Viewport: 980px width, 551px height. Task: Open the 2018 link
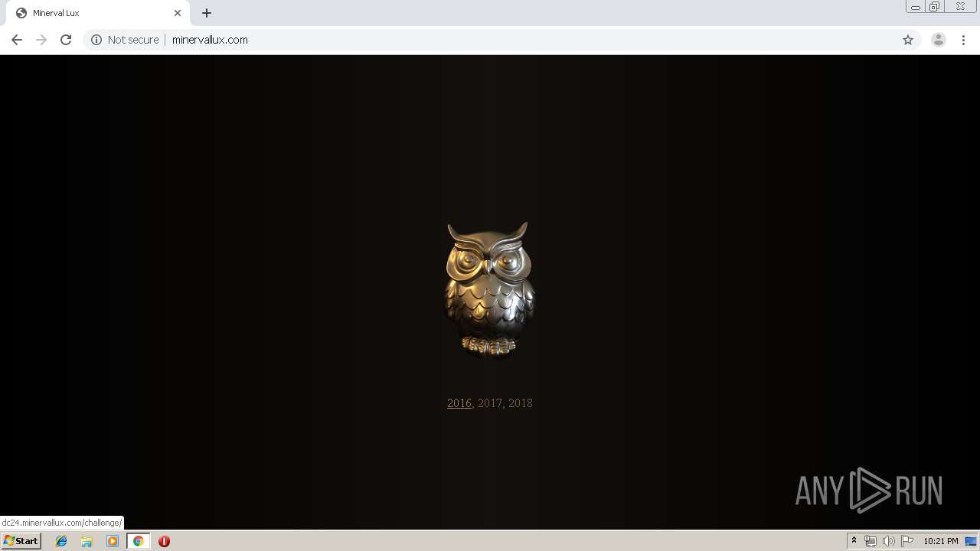pos(521,403)
